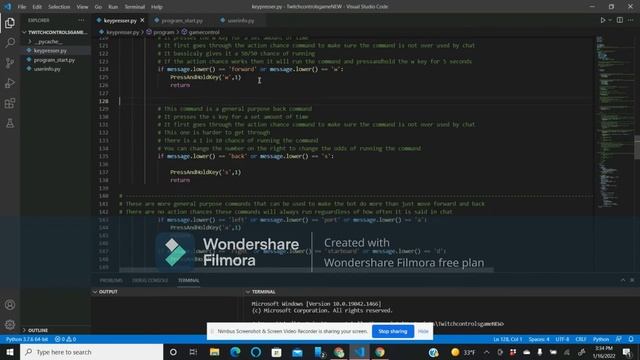The height and width of the screenshot is (360, 640).
Task: Select Python language mode in status bar
Action: 601,340
